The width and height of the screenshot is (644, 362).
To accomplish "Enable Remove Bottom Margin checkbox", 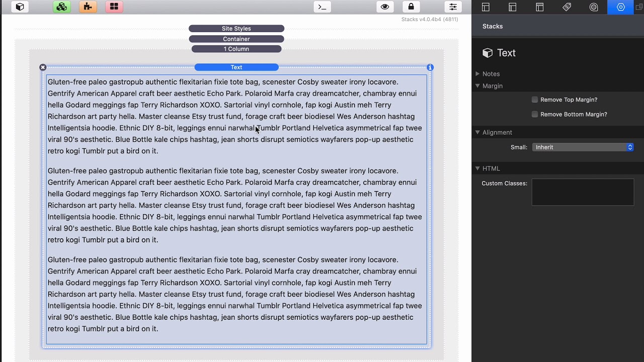I will coord(535,114).
